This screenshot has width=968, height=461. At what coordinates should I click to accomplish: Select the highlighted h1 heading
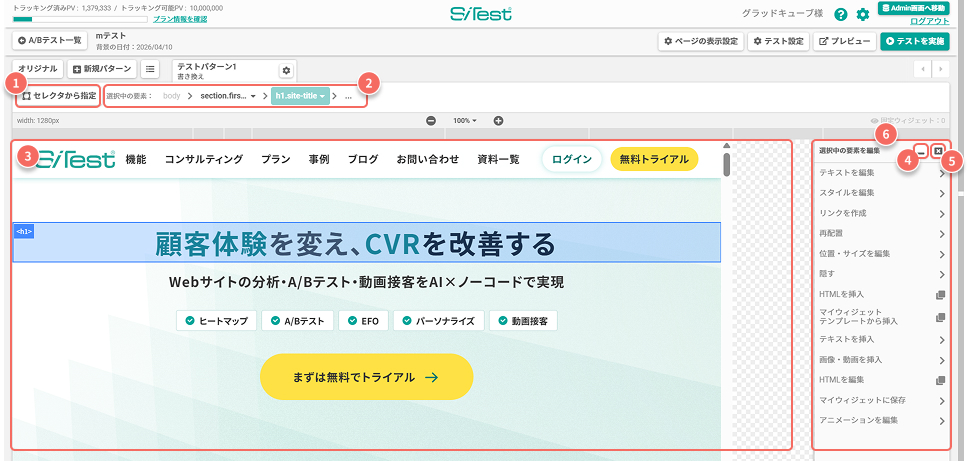[367, 243]
